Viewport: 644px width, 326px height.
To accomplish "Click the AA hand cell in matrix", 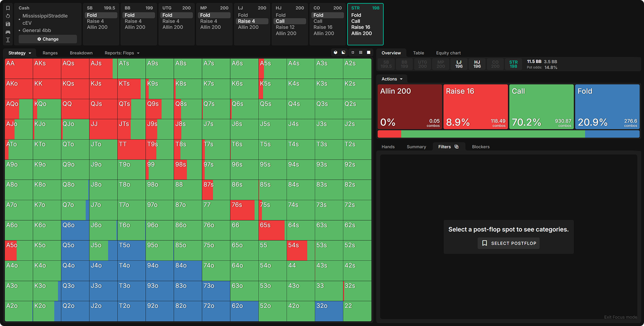I will [x=19, y=69].
